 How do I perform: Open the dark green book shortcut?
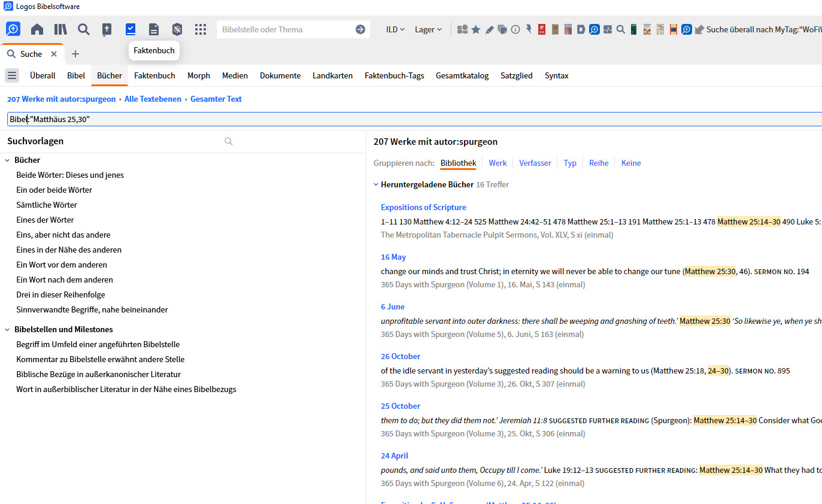[x=633, y=29]
